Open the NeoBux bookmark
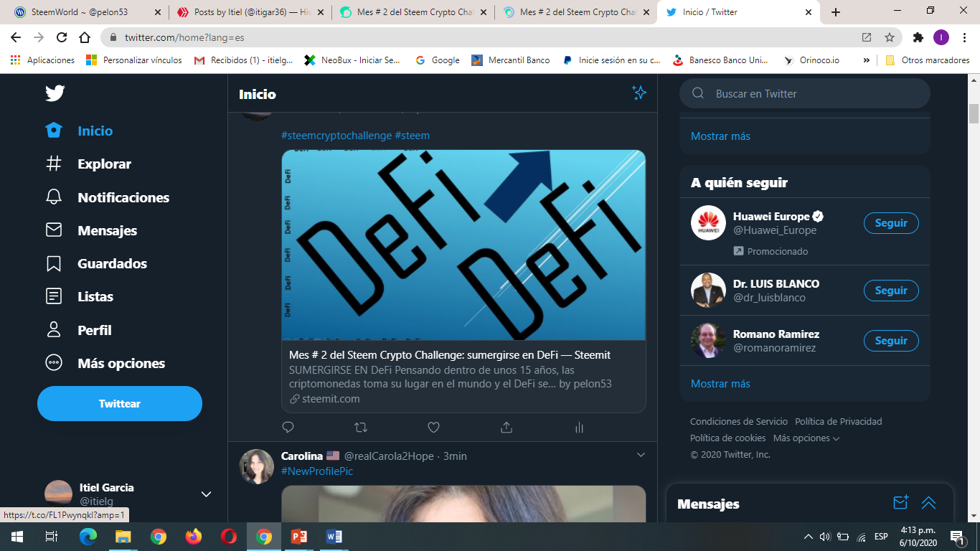Viewport: 980px width, 551px height. pos(352,60)
